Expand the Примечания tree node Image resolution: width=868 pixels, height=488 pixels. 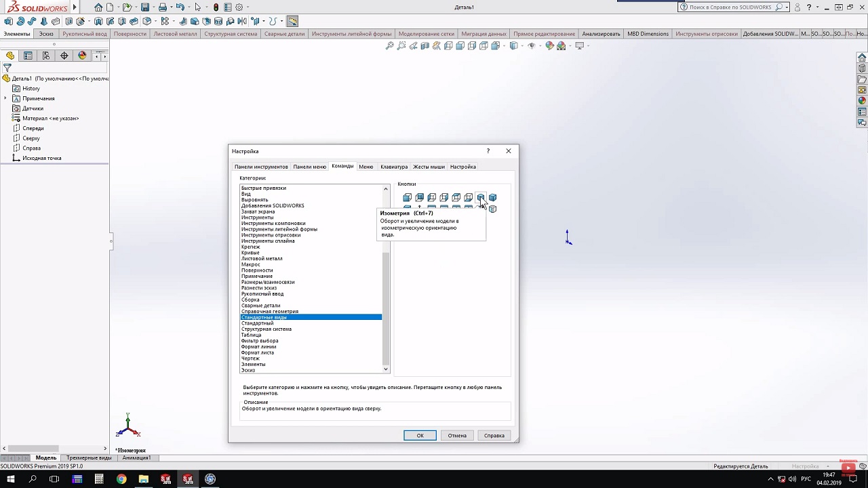[5, 98]
